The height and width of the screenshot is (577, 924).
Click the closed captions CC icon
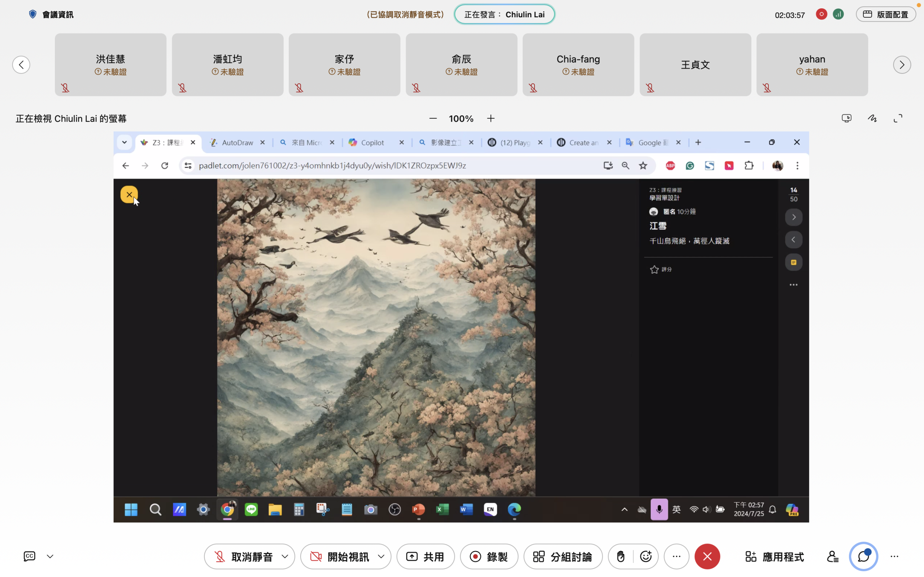pyautogui.click(x=29, y=556)
